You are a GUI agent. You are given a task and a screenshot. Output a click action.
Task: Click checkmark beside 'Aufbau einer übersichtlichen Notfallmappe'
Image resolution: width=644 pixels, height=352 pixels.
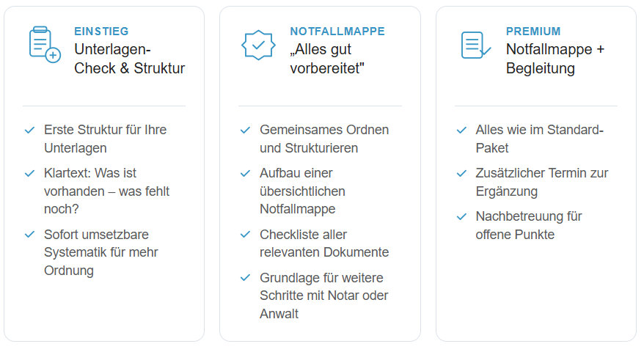246,173
